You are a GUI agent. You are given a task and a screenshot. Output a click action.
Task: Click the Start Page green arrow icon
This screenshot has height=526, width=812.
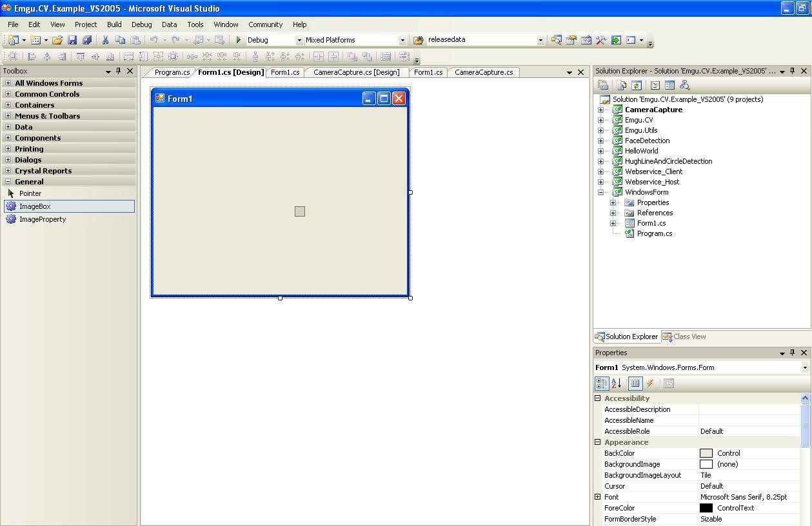pyautogui.click(x=616, y=40)
